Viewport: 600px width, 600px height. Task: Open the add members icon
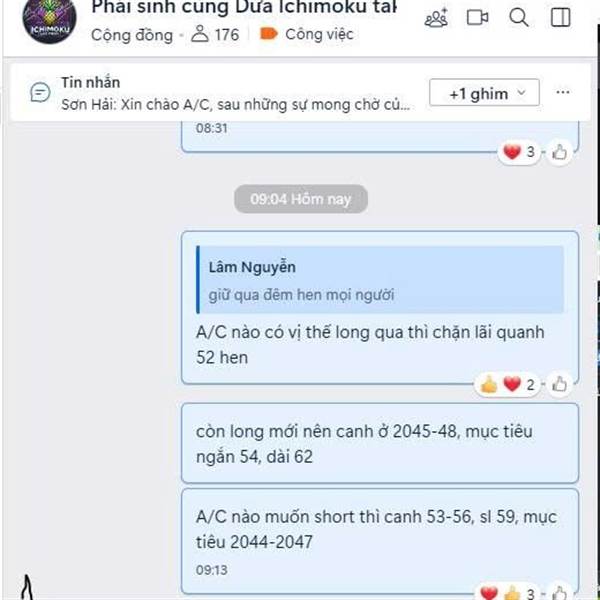coord(436,18)
